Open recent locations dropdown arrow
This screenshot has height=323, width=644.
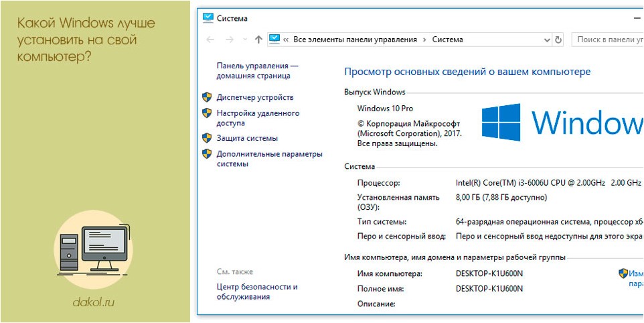tap(245, 40)
